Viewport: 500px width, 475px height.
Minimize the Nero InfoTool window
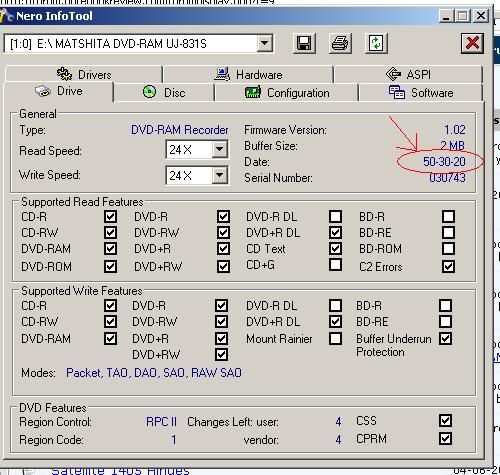click(446, 16)
